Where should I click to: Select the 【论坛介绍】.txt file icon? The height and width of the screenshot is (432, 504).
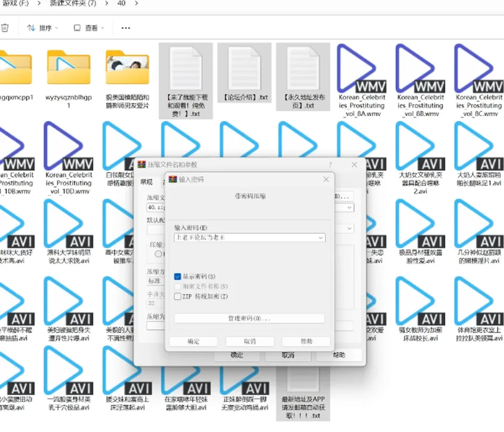tap(244, 68)
